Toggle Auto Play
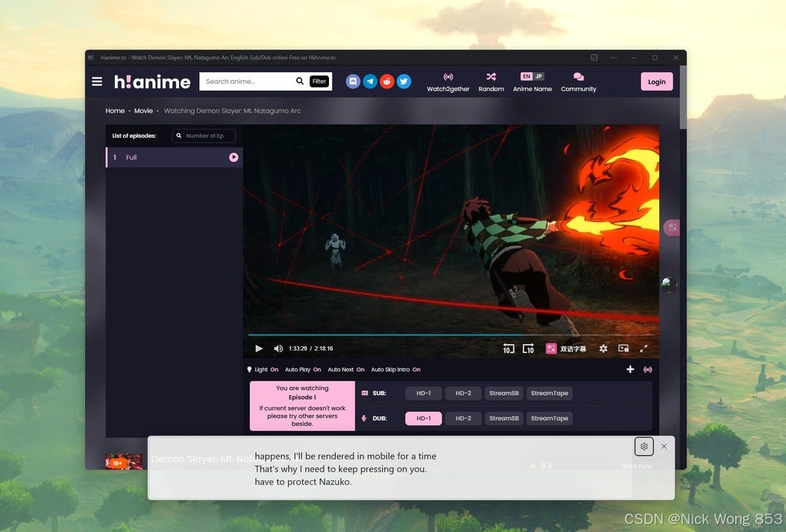This screenshot has width=786, height=532. (303, 370)
